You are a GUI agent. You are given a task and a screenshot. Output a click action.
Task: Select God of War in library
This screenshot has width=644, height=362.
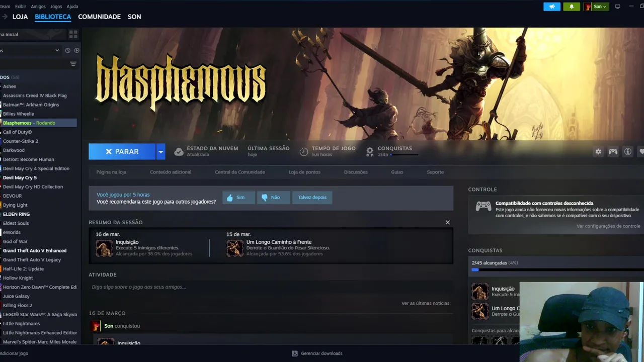click(15, 241)
